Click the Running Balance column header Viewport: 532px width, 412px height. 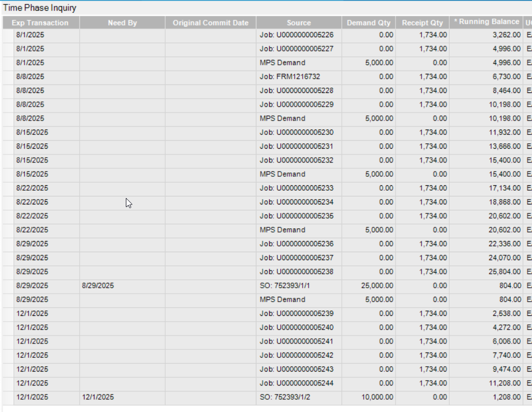[x=486, y=23]
